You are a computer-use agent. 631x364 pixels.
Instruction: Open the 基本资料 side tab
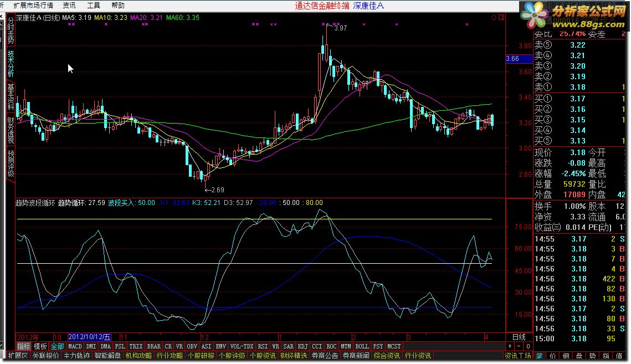(x=11, y=97)
